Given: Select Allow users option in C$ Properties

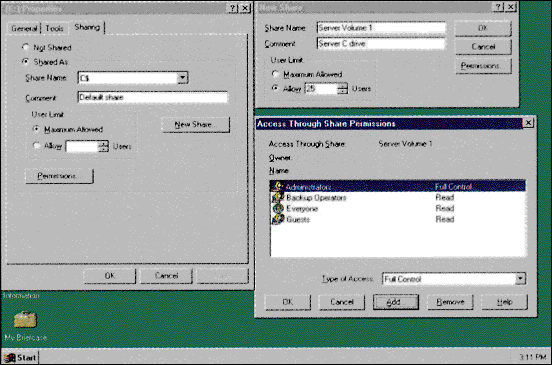Looking at the screenshot, I should coord(36,145).
